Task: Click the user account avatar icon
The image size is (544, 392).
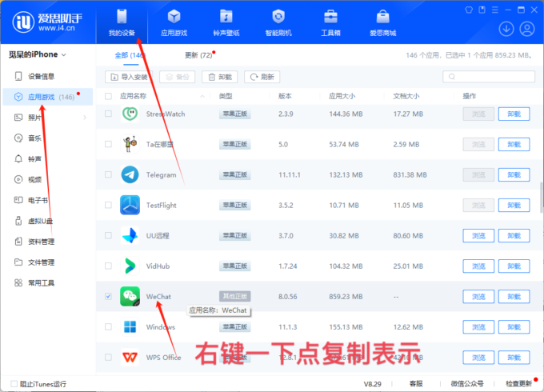Action: 527,29
